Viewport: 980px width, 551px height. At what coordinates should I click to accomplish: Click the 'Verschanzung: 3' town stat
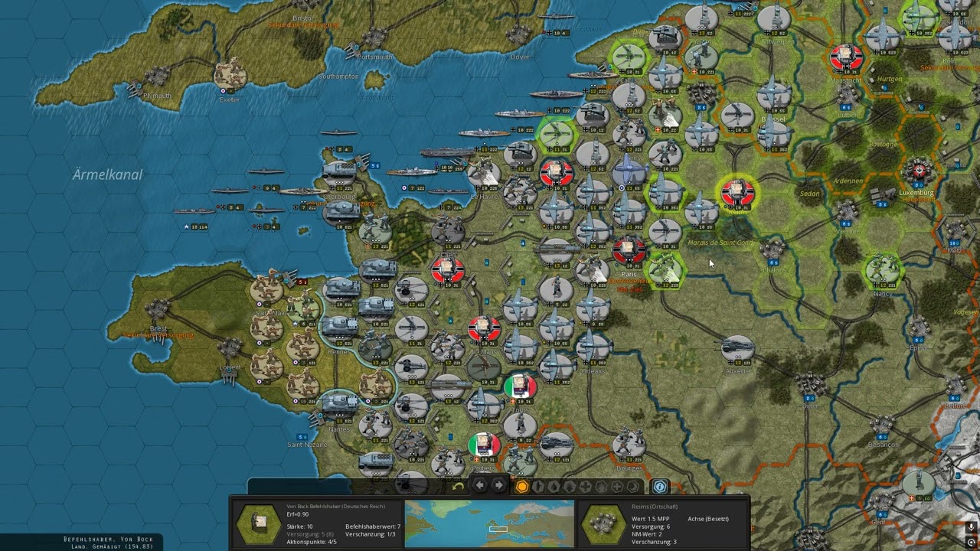point(654,542)
